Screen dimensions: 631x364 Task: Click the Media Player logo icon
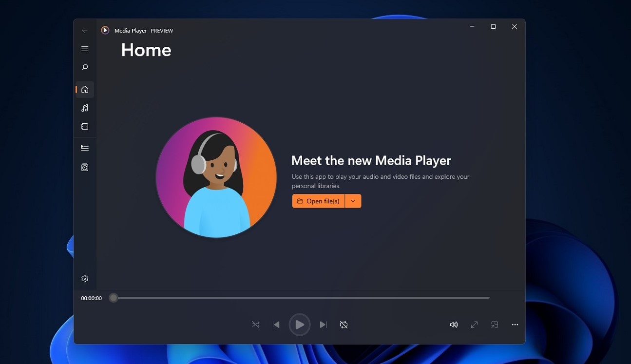pyautogui.click(x=105, y=30)
